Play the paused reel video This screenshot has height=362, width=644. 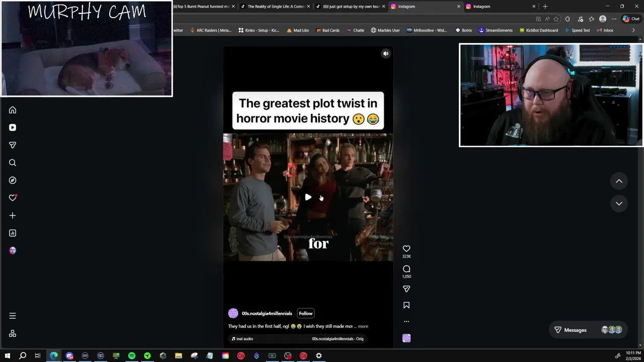(308, 197)
